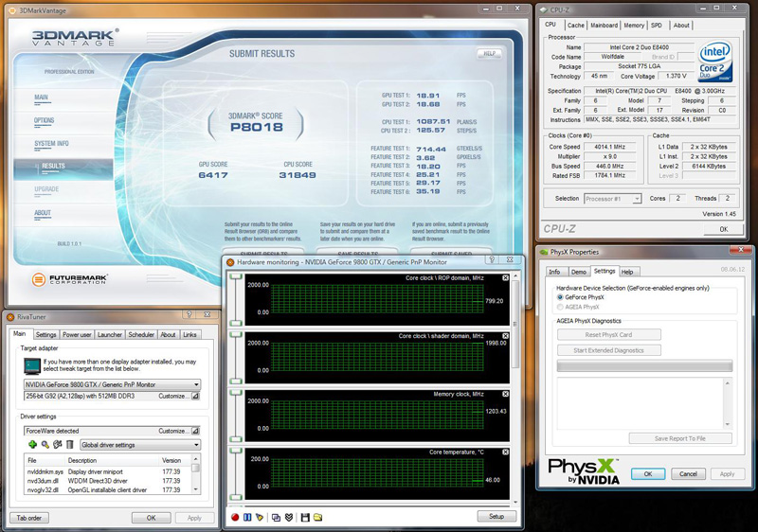
Task: Open the Demo tab in PhysX Properties
Action: click(579, 272)
